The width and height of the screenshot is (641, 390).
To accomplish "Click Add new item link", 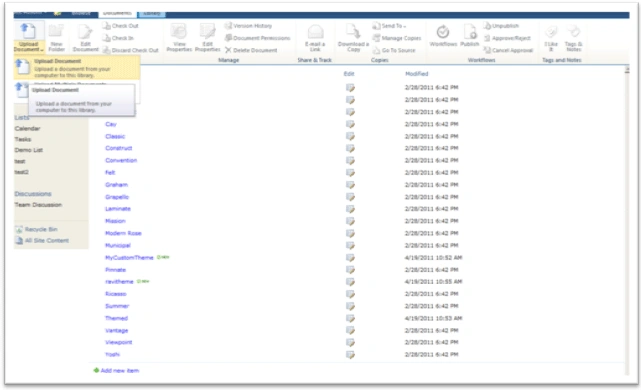I will pos(119,372).
